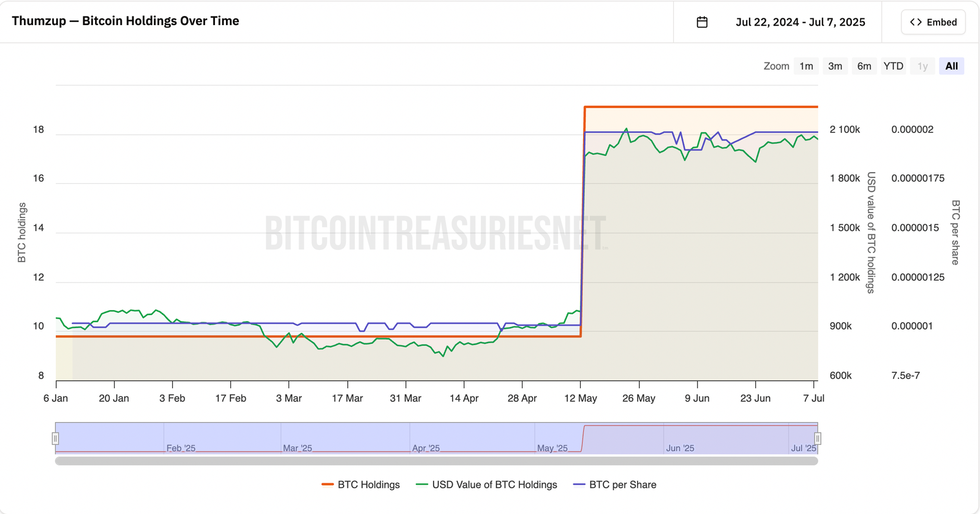
Task: Click the horizontal scrollbar below the navigator
Action: pos(436,461)
